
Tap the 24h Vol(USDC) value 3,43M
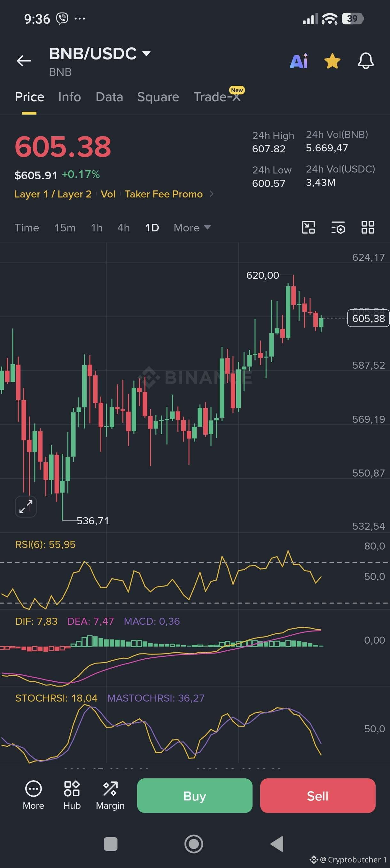pyautogui.click(x=320, y=183)
